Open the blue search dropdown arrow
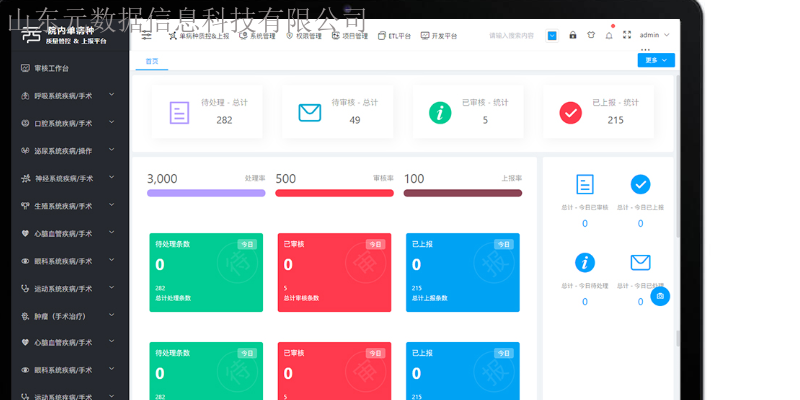800x400 pixels. [552, 36]
